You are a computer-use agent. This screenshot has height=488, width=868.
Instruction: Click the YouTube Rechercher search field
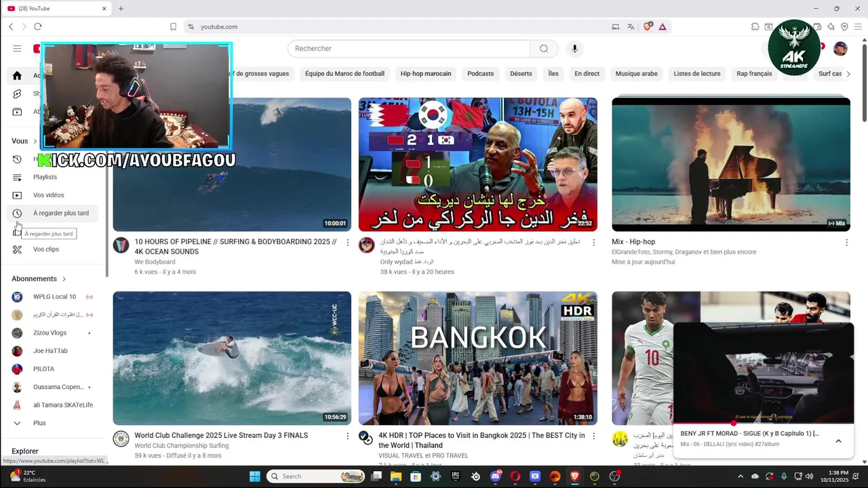409,48
